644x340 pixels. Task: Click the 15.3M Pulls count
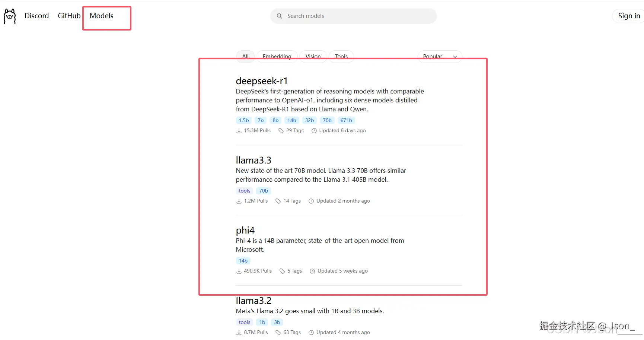257,131
